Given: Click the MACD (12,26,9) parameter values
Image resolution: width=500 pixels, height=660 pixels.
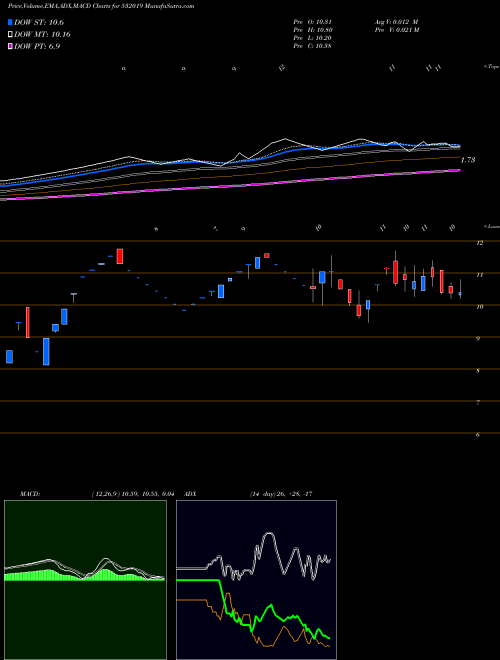Looking at the screenshot, I should pyautogui.click(x=133, y=494).
